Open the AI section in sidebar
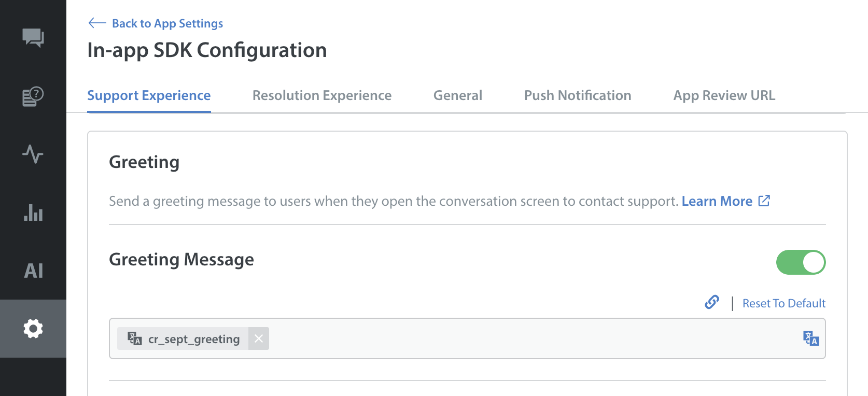Screen dimensions: 868x396 click(33, 271)
